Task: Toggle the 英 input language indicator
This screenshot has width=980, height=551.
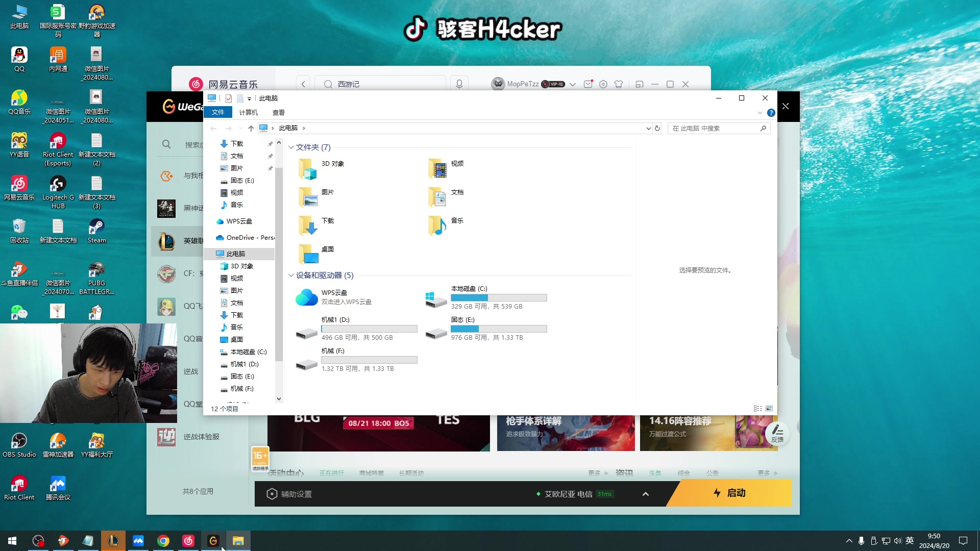Action: 910,541
